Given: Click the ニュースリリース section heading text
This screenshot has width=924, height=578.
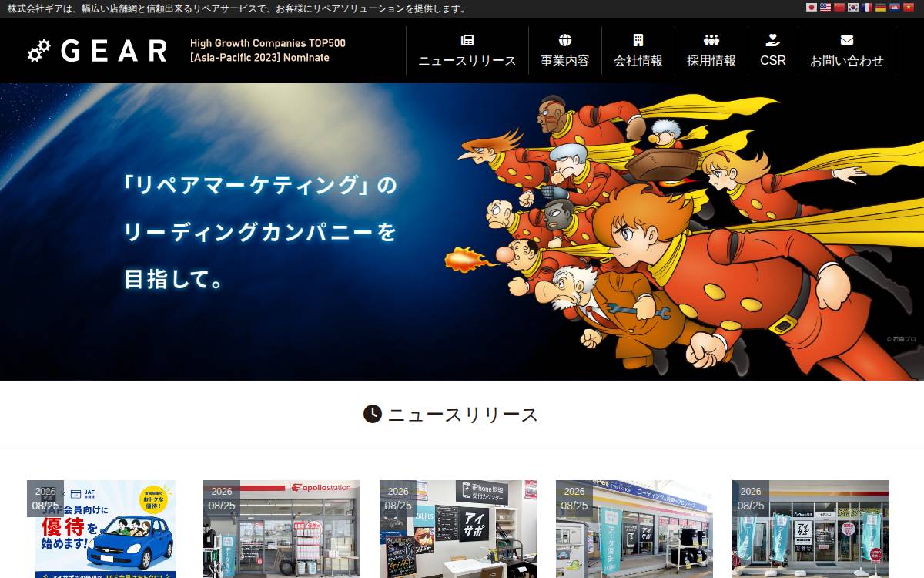Looking at the screenshot, I should coord(464,415).
